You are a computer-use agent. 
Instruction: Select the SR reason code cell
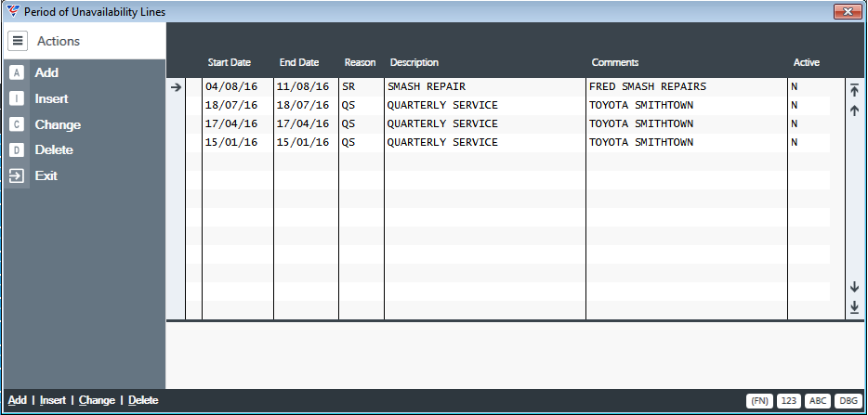click(x=349, y=86)
